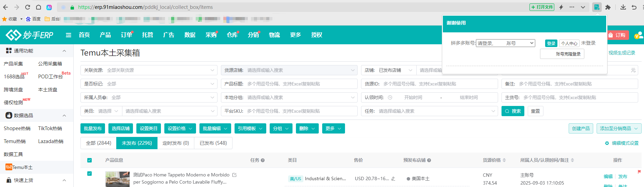
Task: Click the help icon next to 预发布店铺
Action: (429, 160)
